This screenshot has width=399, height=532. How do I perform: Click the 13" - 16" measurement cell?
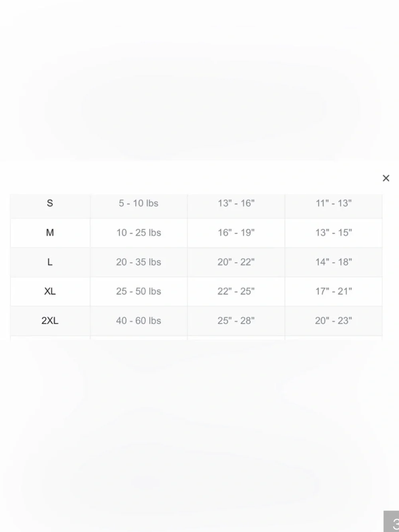(236, 204)
